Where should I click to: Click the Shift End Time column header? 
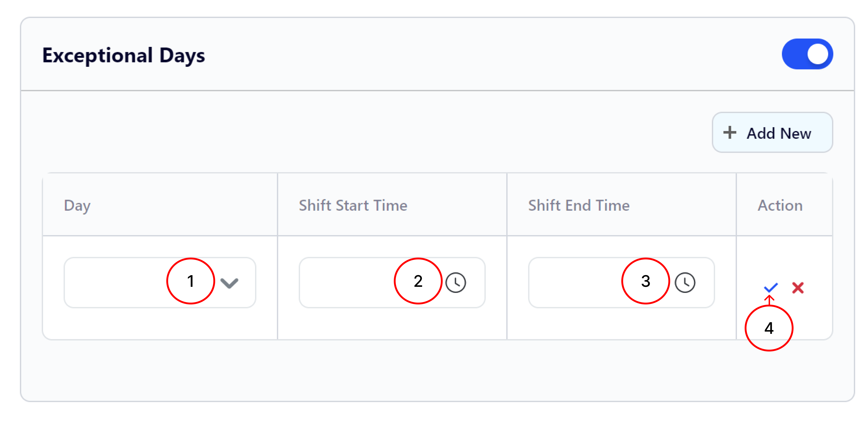(579, 205)
